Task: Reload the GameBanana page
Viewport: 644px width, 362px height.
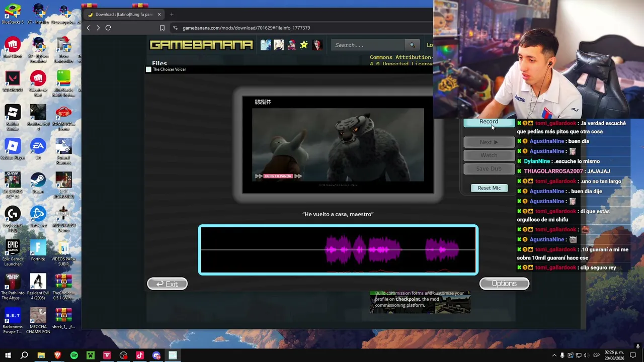Action: tap(108, 28)
